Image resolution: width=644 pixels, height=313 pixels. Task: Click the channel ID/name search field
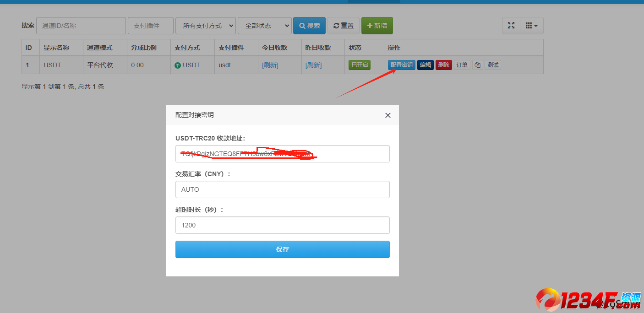pyautogui.click(x=81, y=26)
